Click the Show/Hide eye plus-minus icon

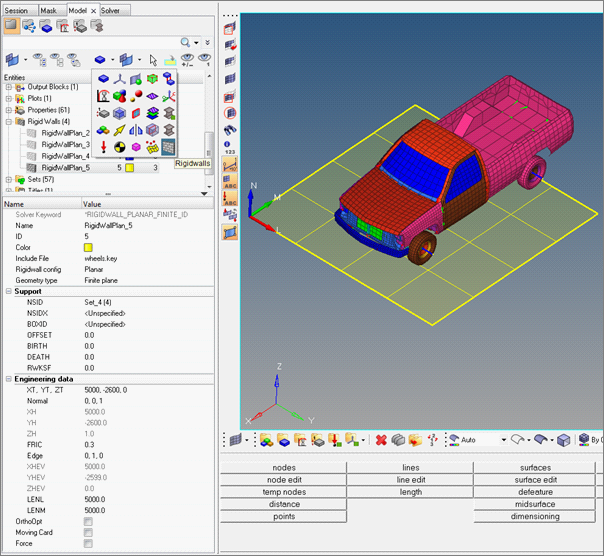click(x=187, y=60)
